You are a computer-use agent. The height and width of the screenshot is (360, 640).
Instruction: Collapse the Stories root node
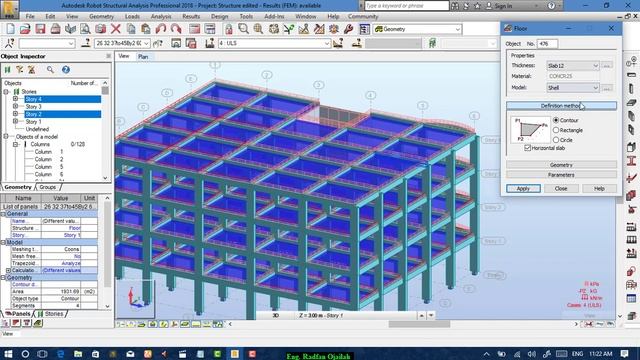click(x=6, y=92)
